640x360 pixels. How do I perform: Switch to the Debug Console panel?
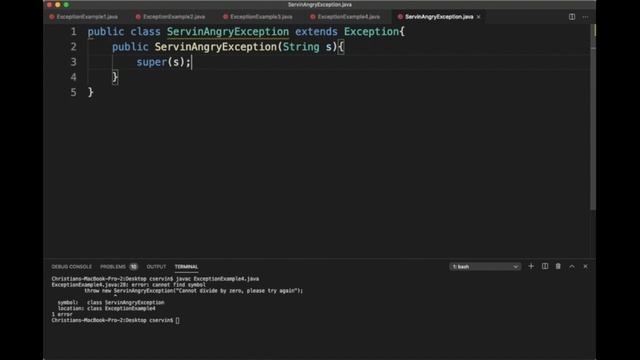click(x=72, y=267)
